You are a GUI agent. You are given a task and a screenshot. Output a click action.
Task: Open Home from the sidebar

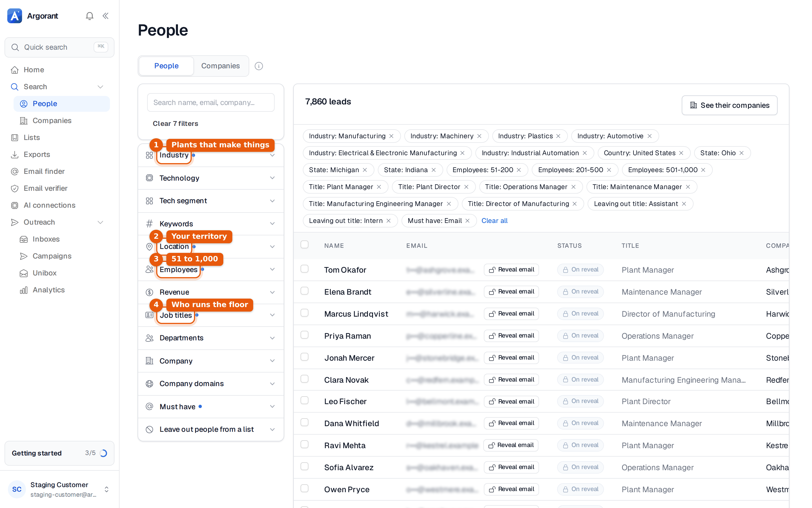point(59,70)
